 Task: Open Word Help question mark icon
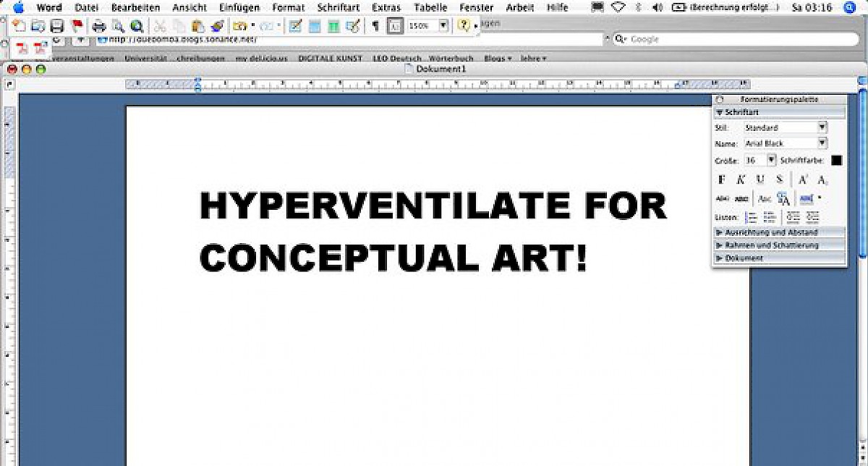coord(463,26)
